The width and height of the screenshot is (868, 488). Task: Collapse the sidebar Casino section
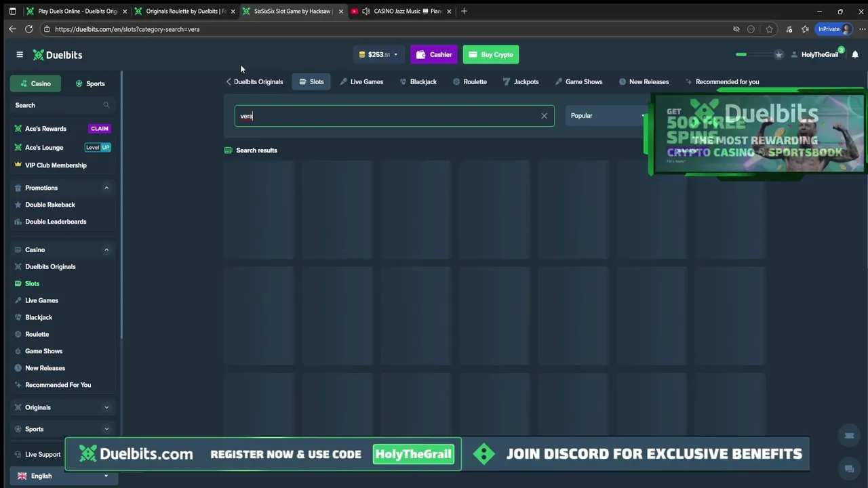coord(106,250)
